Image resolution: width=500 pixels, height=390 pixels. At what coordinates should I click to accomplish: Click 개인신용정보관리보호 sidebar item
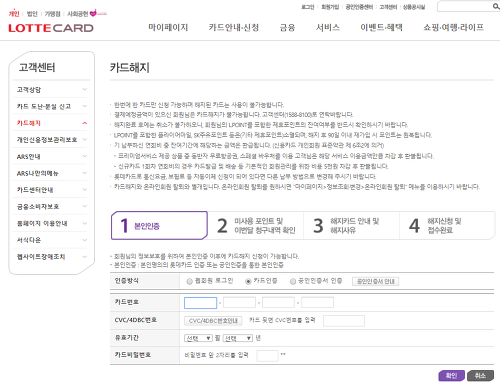tap(47, 140)
